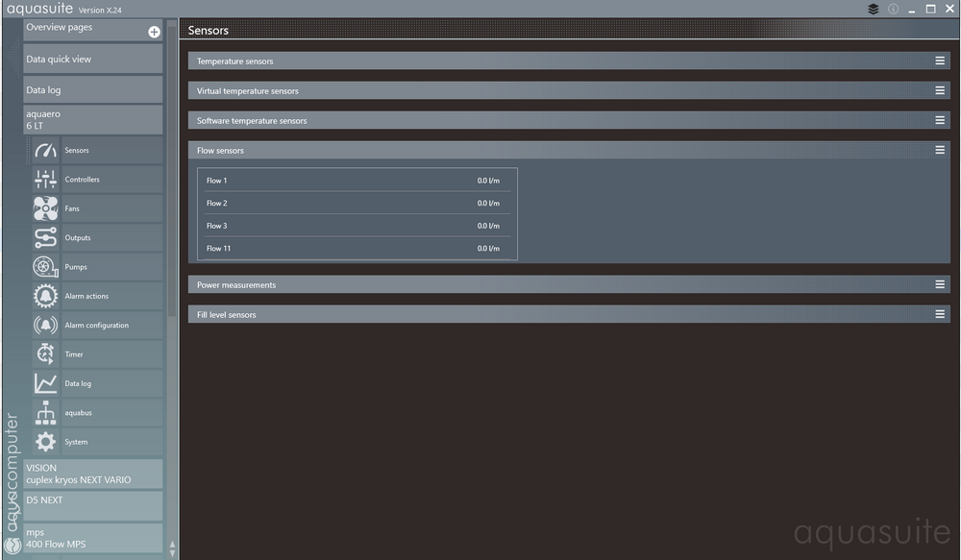Click the layers stack icon in title bar
Image resolution: width=961 pixels, height=560 pixels.
(874, 9)
